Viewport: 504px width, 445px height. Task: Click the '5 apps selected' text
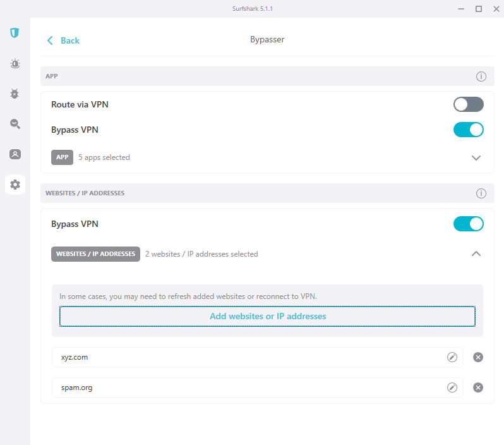tap(104, 157)
